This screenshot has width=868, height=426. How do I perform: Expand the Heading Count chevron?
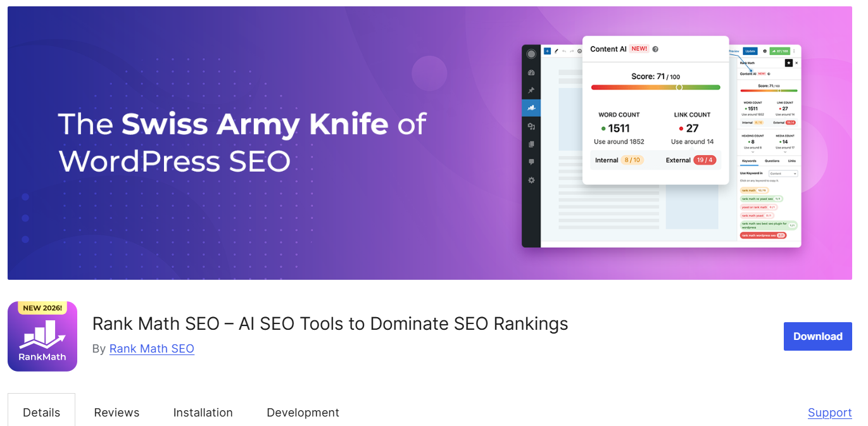[x=752, y=151]
